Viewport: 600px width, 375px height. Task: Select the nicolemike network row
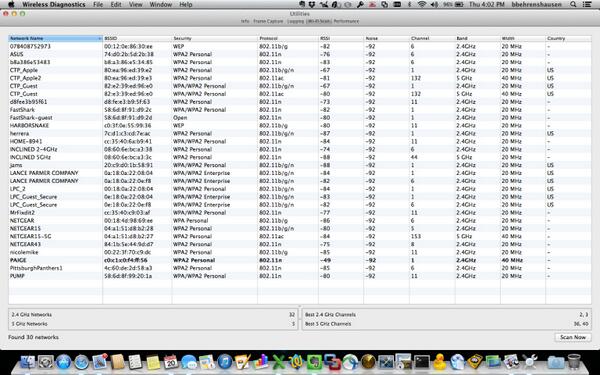(x=300, y=252)
